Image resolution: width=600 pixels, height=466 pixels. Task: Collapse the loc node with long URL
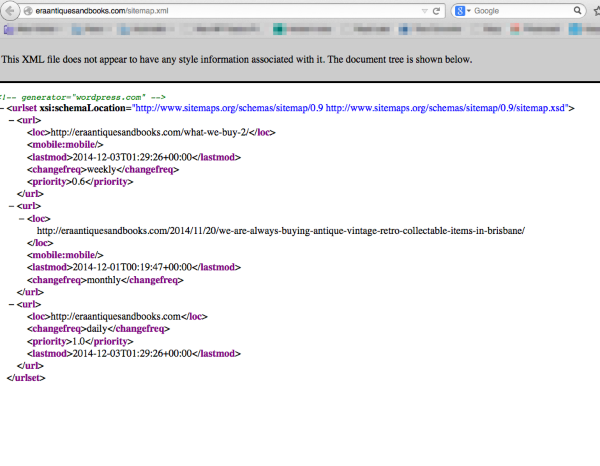point(20,217)
